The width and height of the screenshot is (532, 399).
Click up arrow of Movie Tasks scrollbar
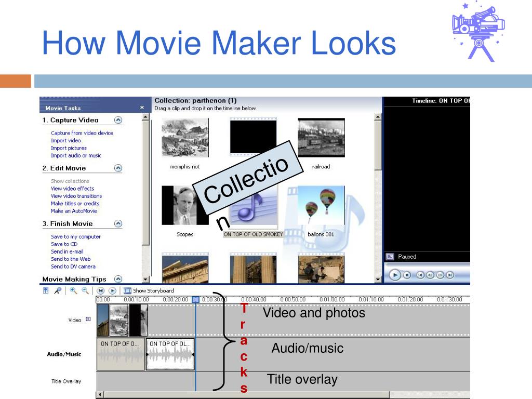(x=145, y=117)
